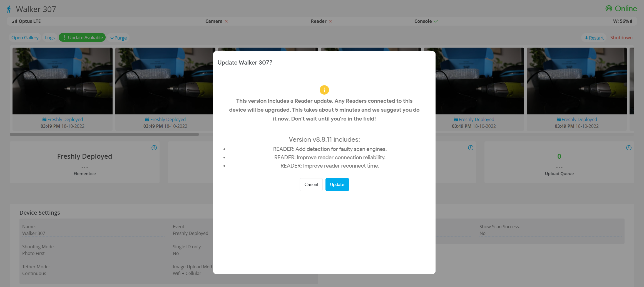Click the Purge button

coord(118,38)
